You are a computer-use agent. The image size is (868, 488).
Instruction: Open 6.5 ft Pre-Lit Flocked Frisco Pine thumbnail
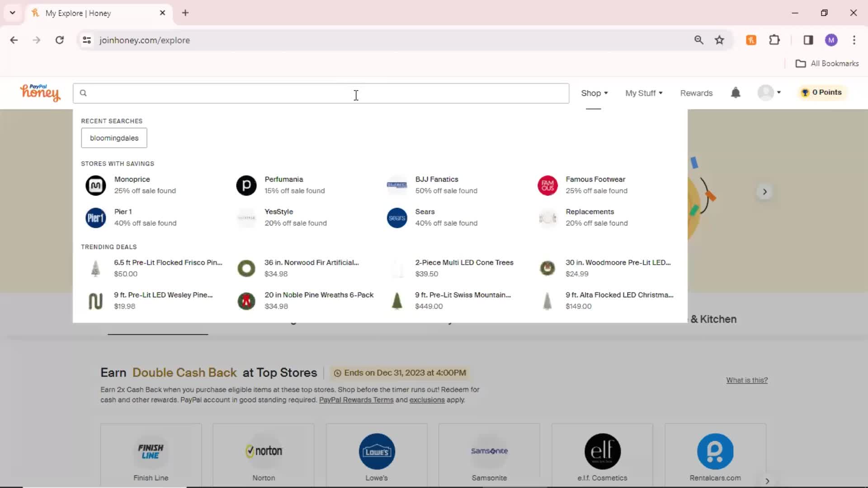click(95, 268)
